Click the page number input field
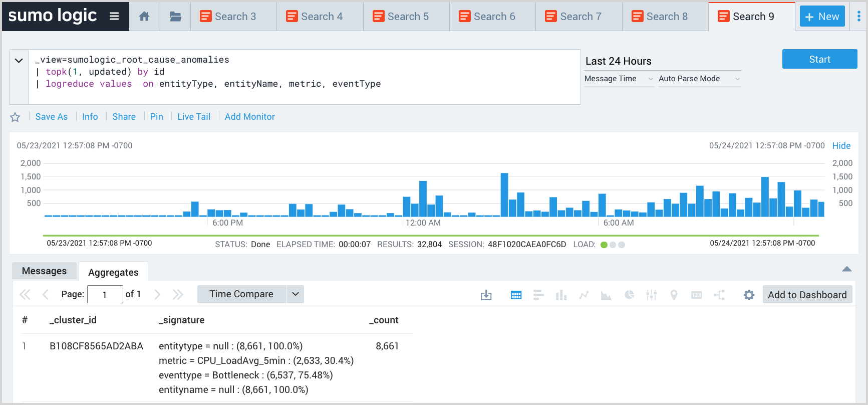Screen dimensions: 868x405 [x=105, y=294]
